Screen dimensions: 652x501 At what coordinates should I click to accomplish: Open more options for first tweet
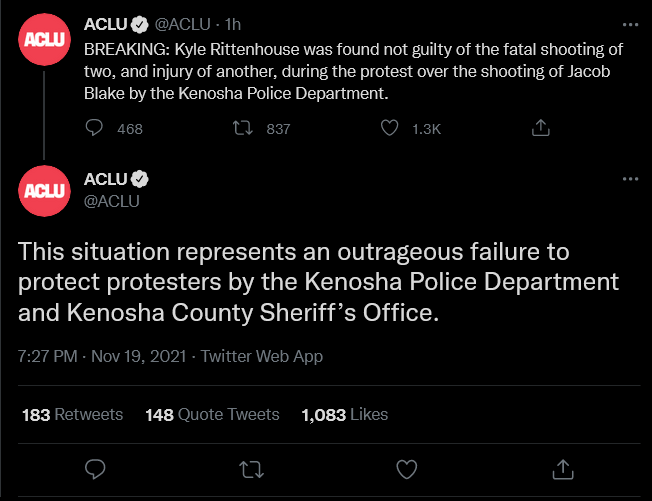(x=629, y=24)
